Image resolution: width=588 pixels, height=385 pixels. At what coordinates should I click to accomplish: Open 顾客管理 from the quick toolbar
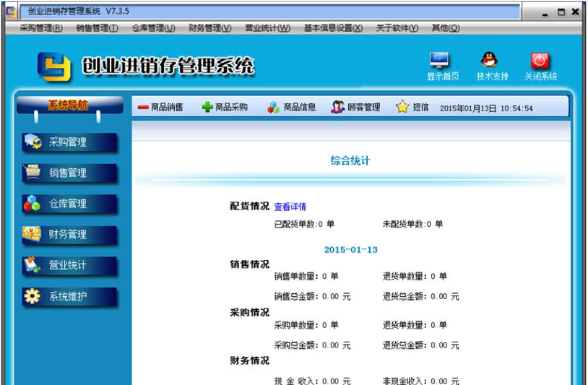coord(355,107)
